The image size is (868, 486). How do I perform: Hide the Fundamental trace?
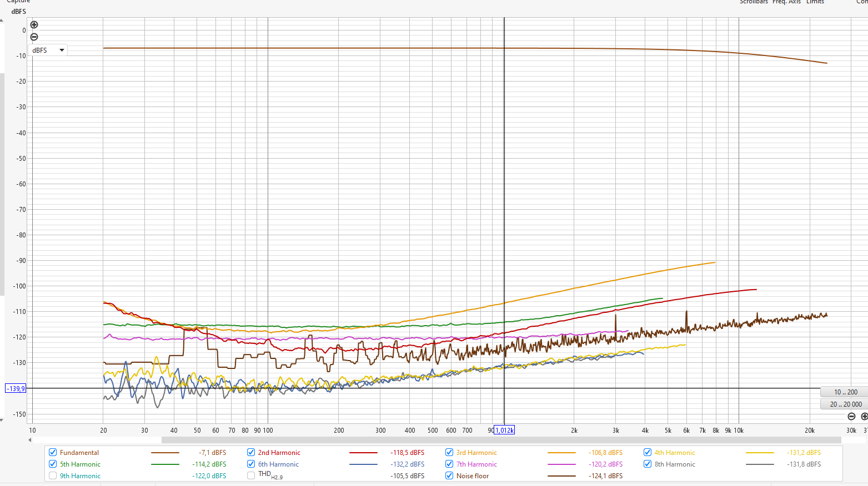click(x=53, y=452)
